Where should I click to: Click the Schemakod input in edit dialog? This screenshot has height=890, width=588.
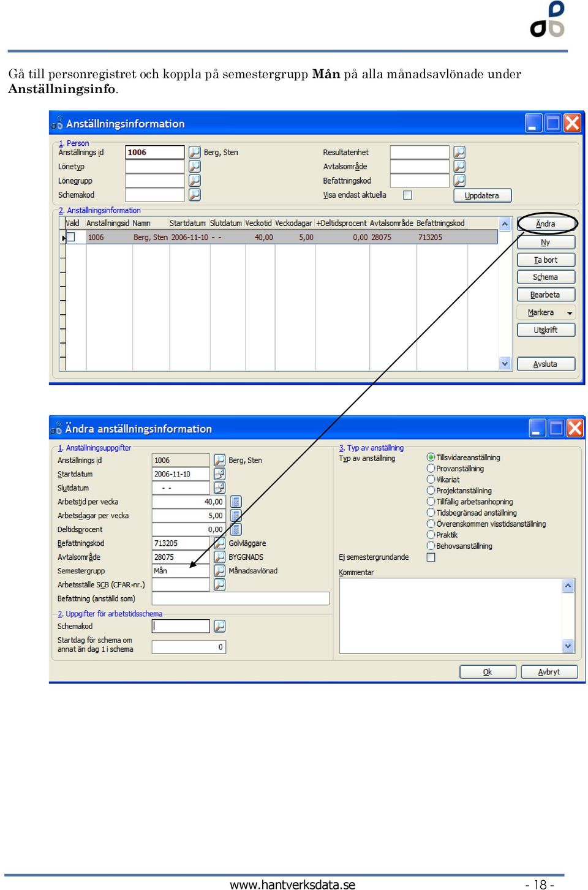[x=181, y=626]
